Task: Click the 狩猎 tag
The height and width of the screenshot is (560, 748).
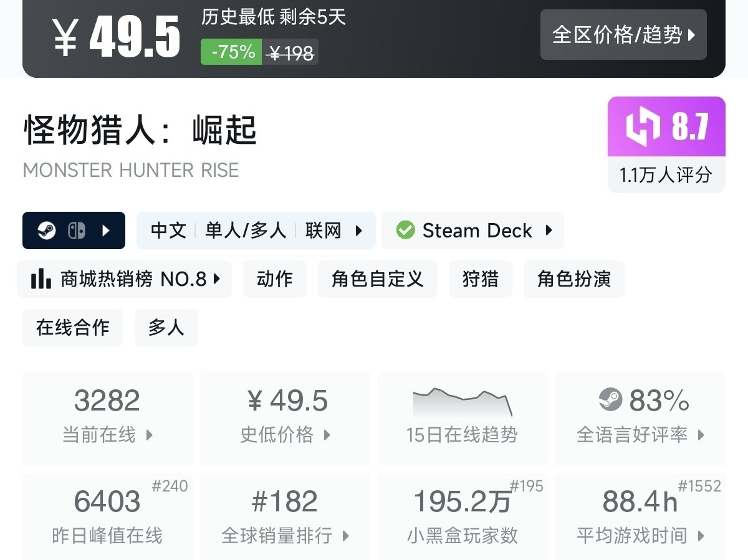Action: [480, 279]
